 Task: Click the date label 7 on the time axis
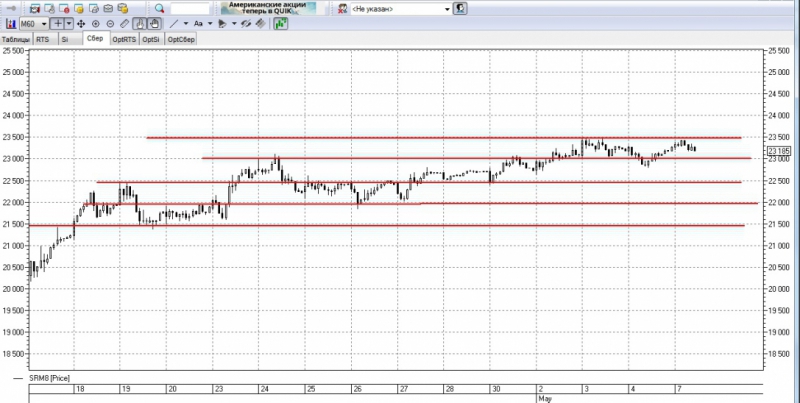point(679,389)
